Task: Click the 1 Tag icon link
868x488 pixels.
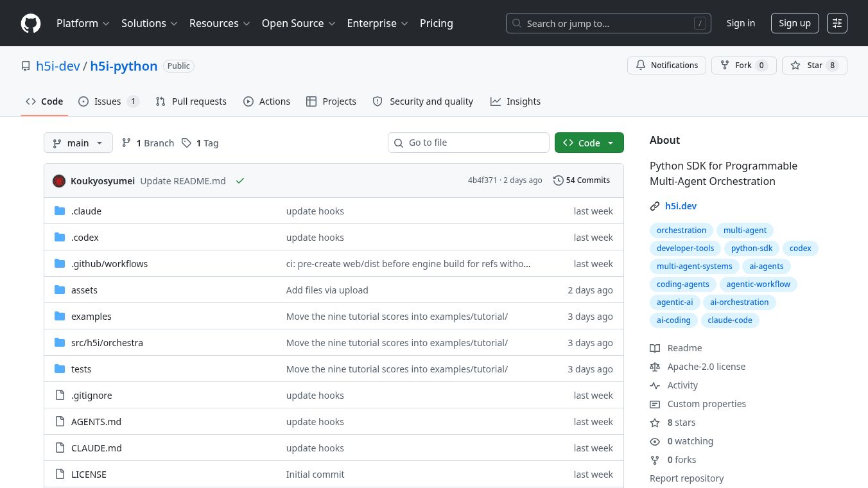Action: tap(186, 143)
